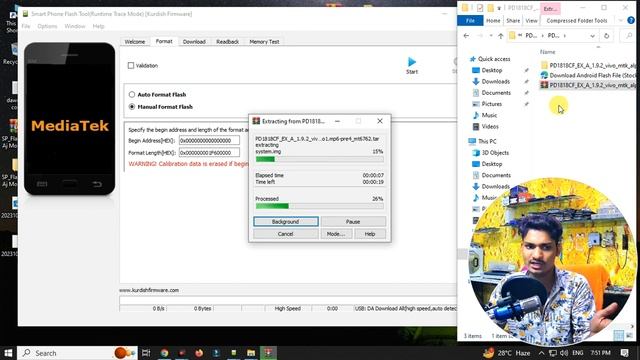Select This PC in navigation pane
The image size is (640, 360).
pyautogui.click(x=487, y=141)
